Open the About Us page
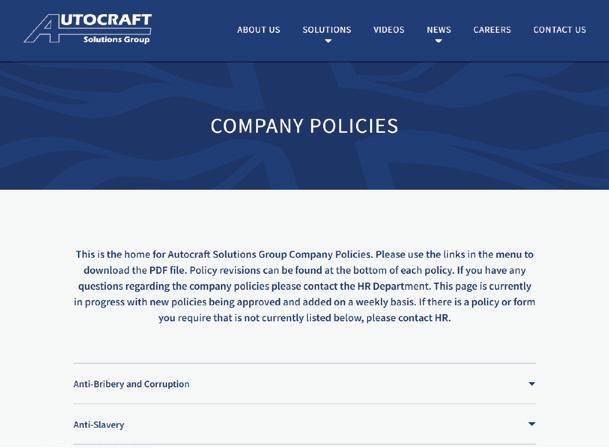The image size is (609, 448). pyautogui.click(x=258, y=30)
